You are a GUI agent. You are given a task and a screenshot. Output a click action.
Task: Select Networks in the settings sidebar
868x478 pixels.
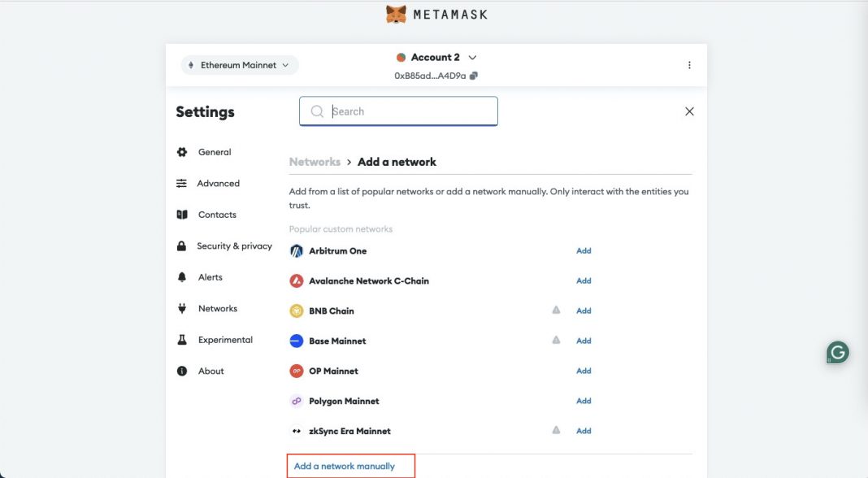218,308
